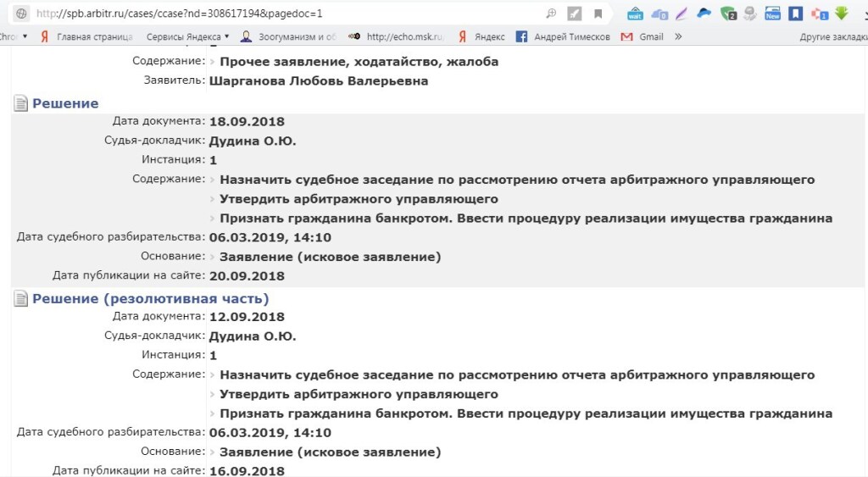
Task: Open the extension labeled New
Action: click(772, 14)
